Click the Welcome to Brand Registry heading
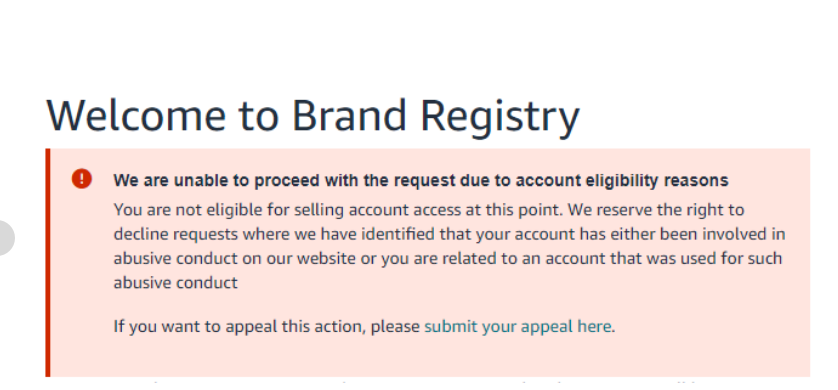Image resolution: width=838 pixels, height=390 pixels. (x=313, y=116)
